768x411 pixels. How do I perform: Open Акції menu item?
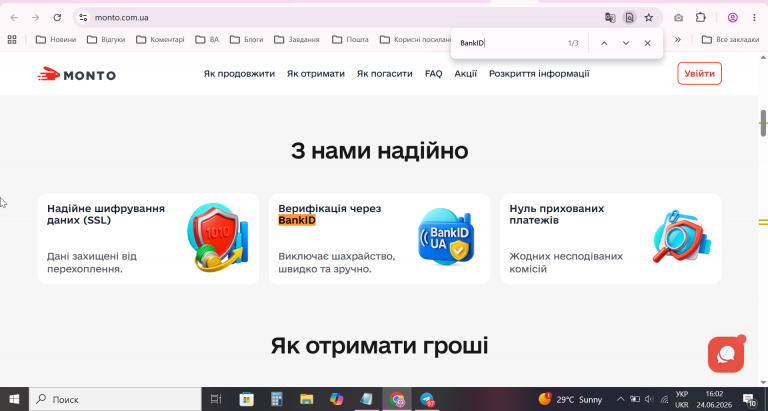tap(465, 73)
